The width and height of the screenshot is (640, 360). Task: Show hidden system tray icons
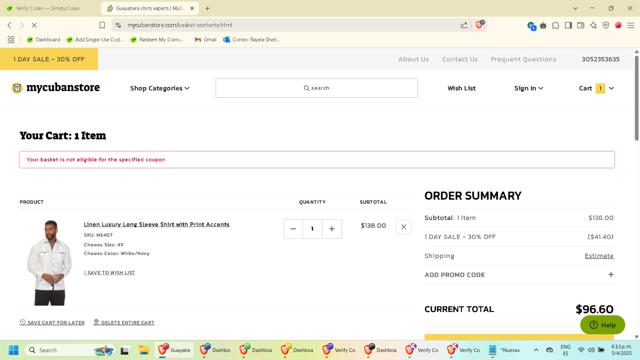pos(536,350)
